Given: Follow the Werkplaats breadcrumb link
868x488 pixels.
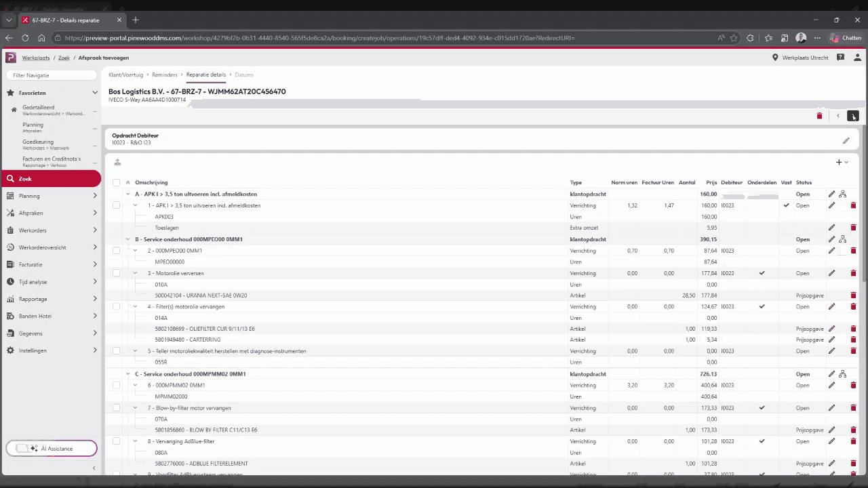Looking at the screenshot, I should click(x=36, y=58).
